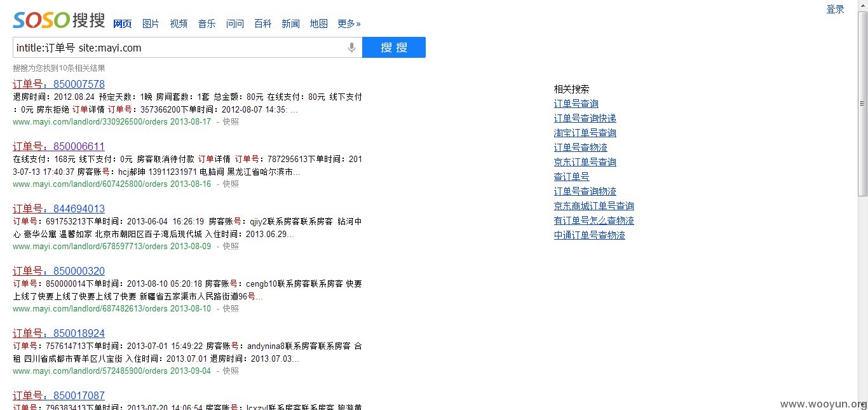This screenshot has width=868, height=410.
Task: Open 快照 for landlord/607425800 result
Action: 231,184
